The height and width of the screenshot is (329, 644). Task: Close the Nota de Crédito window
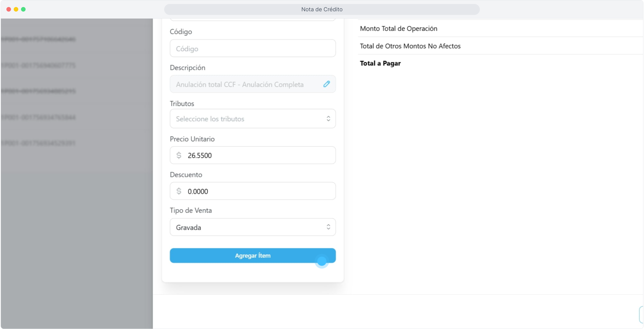pyautogui.click(x=9, y=9)
